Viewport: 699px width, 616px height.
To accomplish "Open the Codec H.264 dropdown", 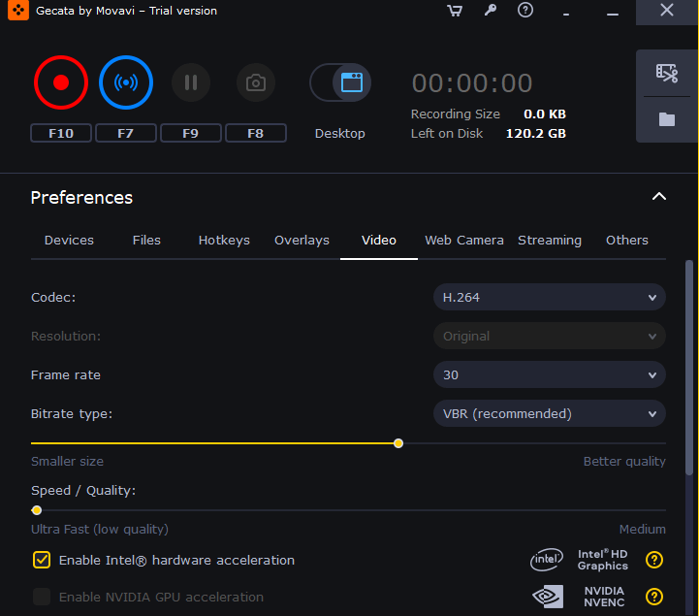I will point(550,297).
